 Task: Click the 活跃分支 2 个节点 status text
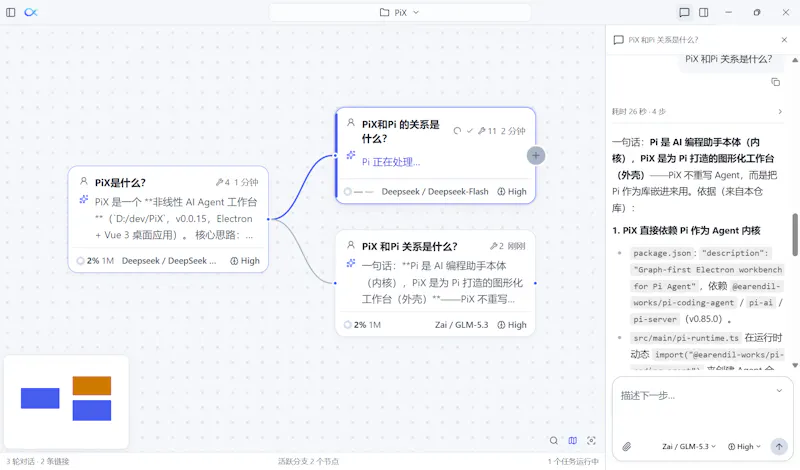click(x=308, y=461)
